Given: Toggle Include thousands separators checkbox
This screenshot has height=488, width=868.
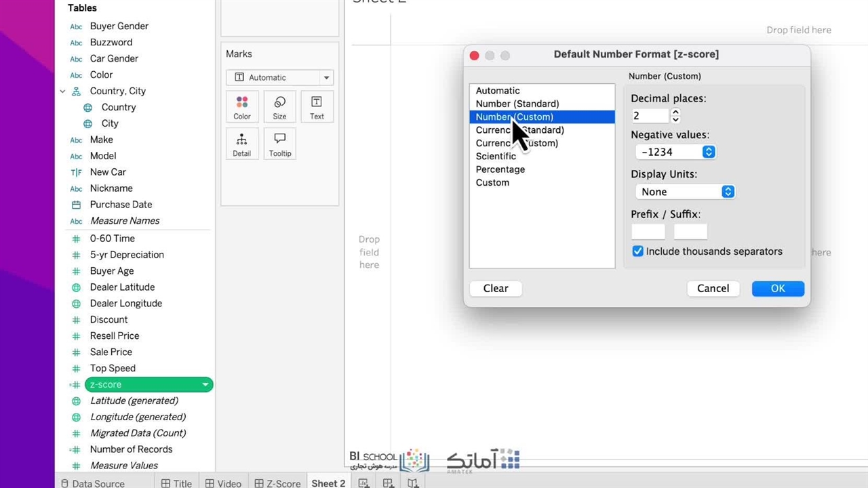Looking at the screenshot, I should (x=637, y=251).
